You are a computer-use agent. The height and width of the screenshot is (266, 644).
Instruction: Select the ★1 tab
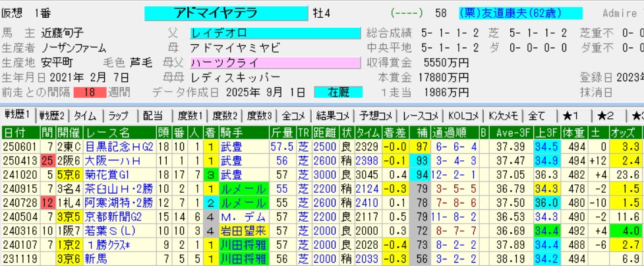coord(571,116)
